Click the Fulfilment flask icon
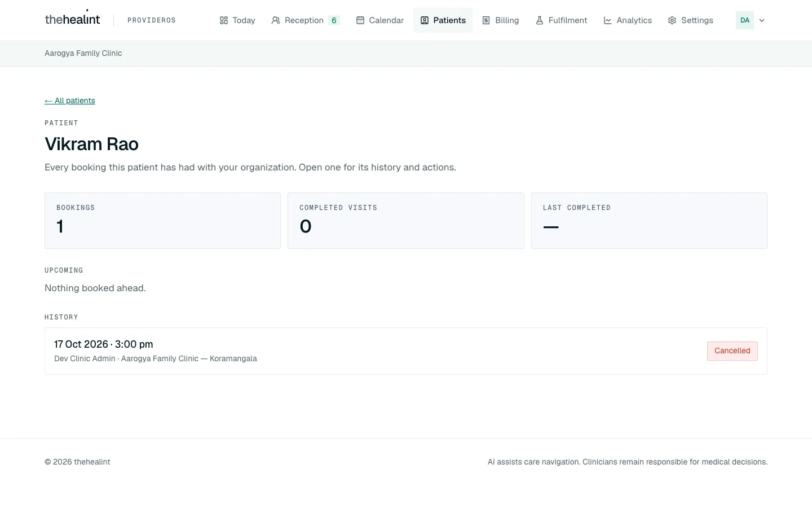The image size is (812, 508). [x=540, y=20]
